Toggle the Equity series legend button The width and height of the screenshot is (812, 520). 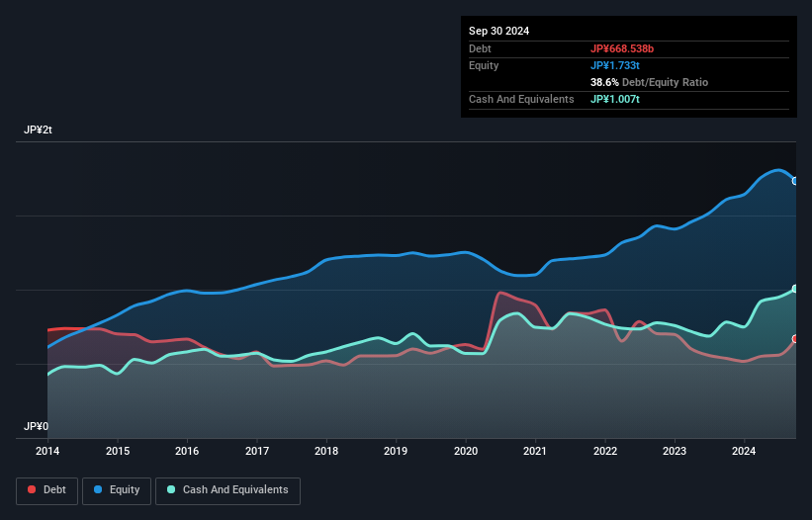(117, 490)
